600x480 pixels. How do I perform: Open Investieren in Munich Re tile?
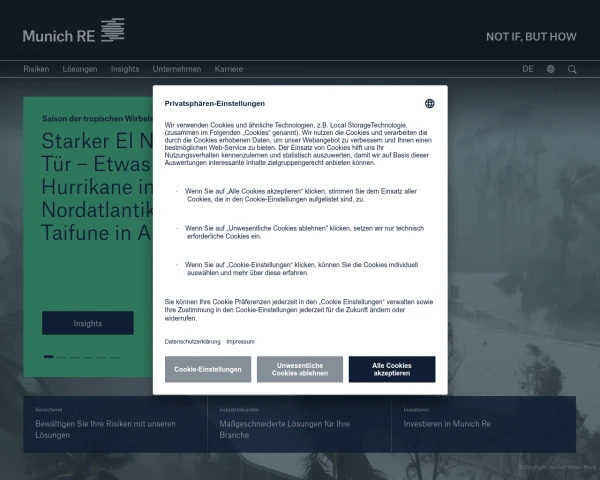tap(484, 424)
